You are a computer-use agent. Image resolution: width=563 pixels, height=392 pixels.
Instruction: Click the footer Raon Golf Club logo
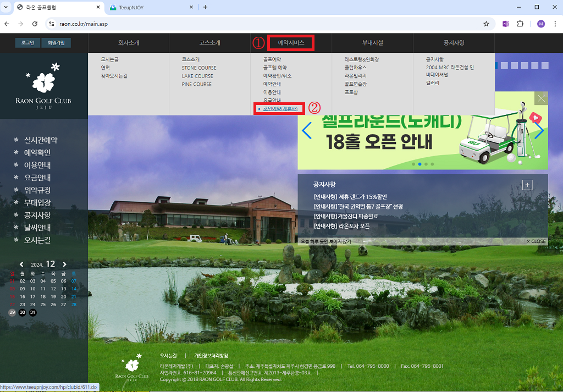coord(132,367)
